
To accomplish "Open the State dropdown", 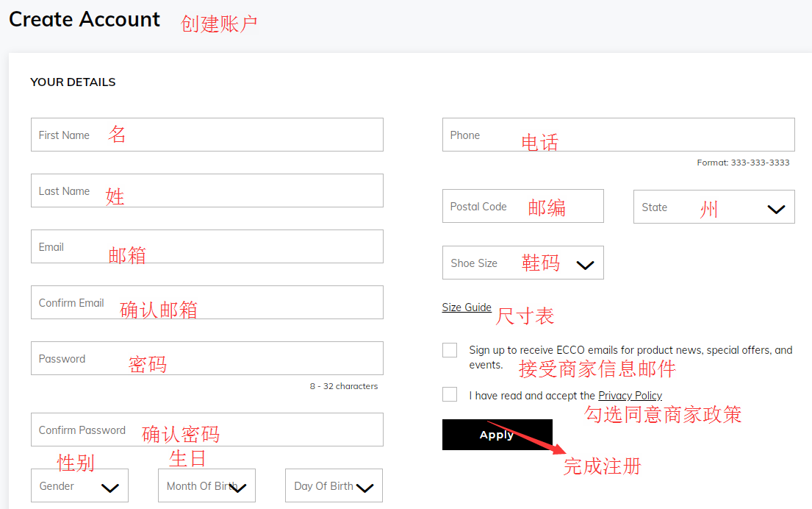I will [713, 207].
